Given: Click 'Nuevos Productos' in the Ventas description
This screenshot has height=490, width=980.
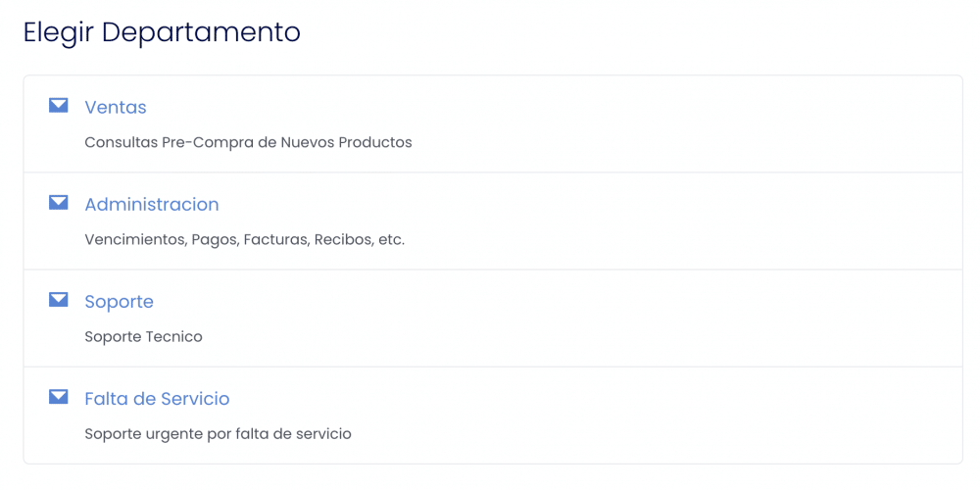Looking at the screenshot, I should 346,142.
